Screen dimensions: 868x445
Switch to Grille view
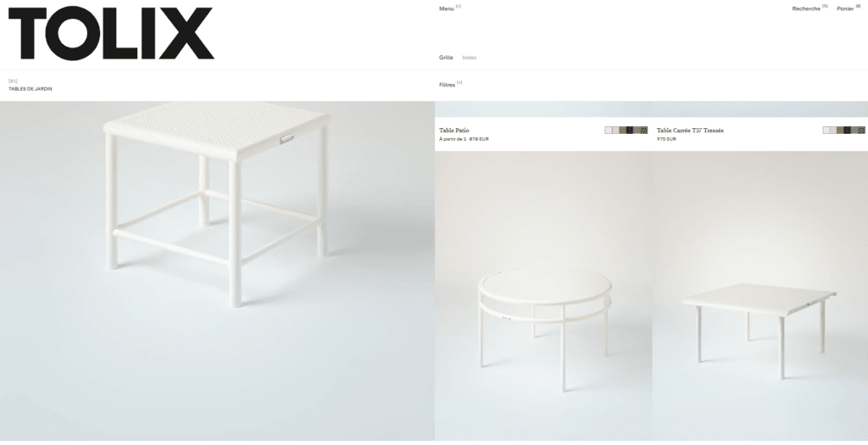(x=446, y=58)
